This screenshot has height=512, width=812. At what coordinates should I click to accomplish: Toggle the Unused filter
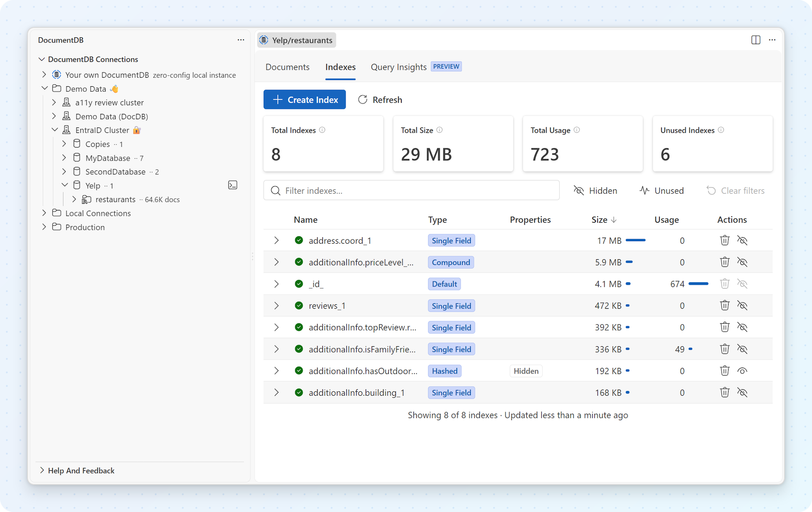(x=661, y=191)
